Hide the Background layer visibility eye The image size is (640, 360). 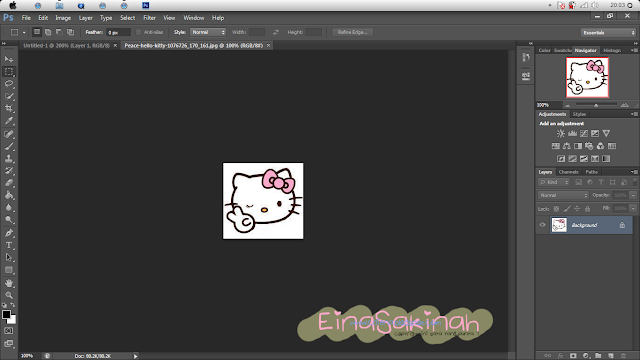point(542,225)
